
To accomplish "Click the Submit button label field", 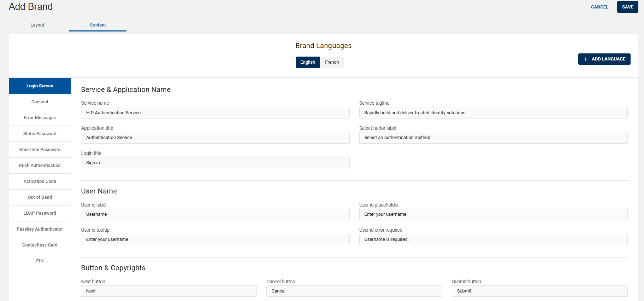I will pos(539,291).
